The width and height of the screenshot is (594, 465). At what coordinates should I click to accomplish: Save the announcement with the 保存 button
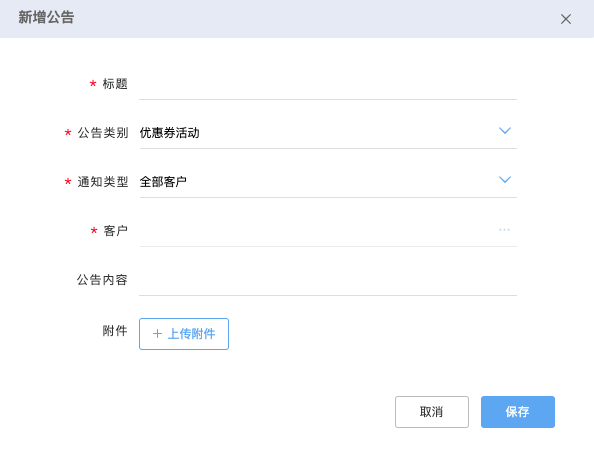517,412
